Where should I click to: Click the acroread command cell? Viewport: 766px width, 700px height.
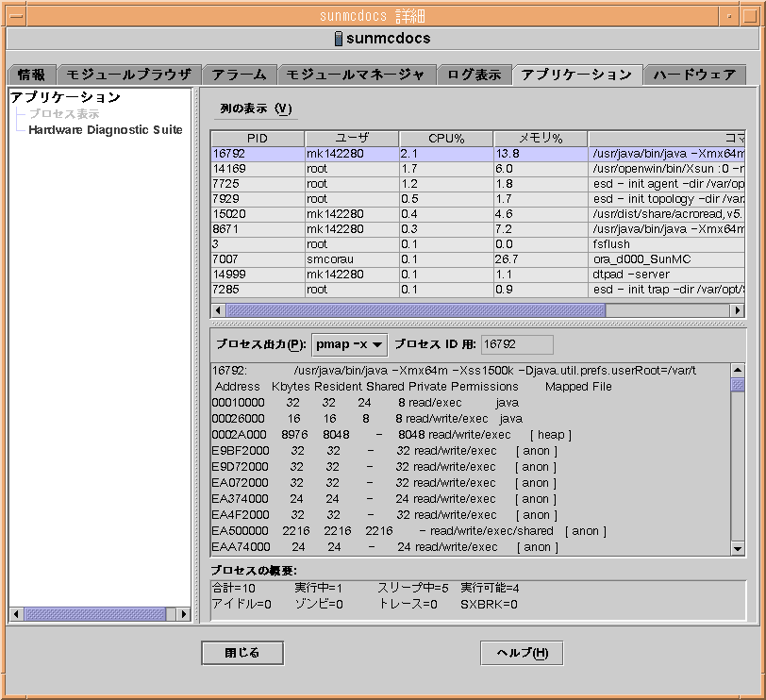[x=667, y=214]
